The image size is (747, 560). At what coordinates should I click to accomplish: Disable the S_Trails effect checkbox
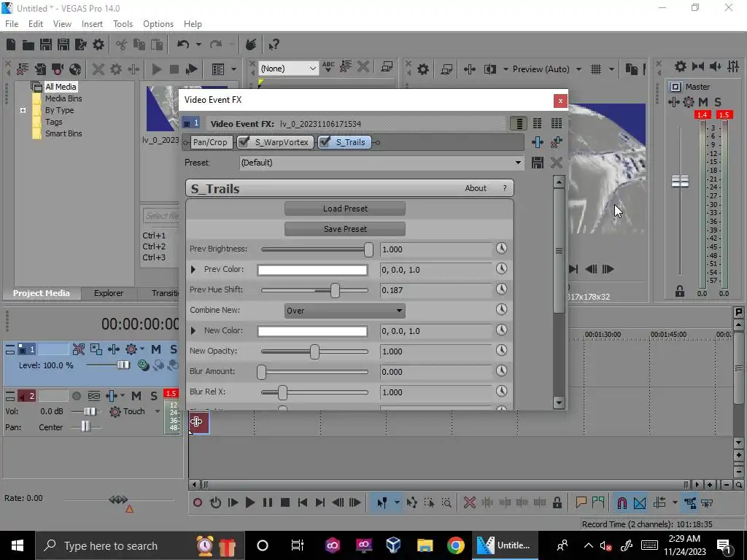click(x=325, y=142)
